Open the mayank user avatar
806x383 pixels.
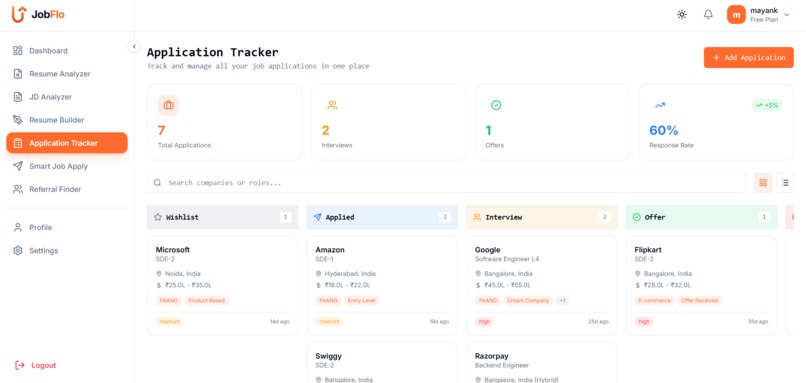(x=736, y=15)
